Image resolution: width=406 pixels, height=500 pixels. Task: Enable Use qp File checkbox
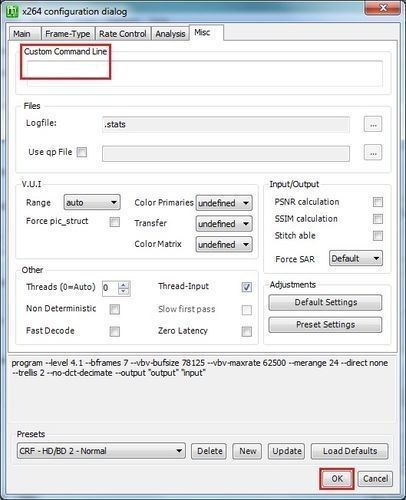[x=82, y=152]
